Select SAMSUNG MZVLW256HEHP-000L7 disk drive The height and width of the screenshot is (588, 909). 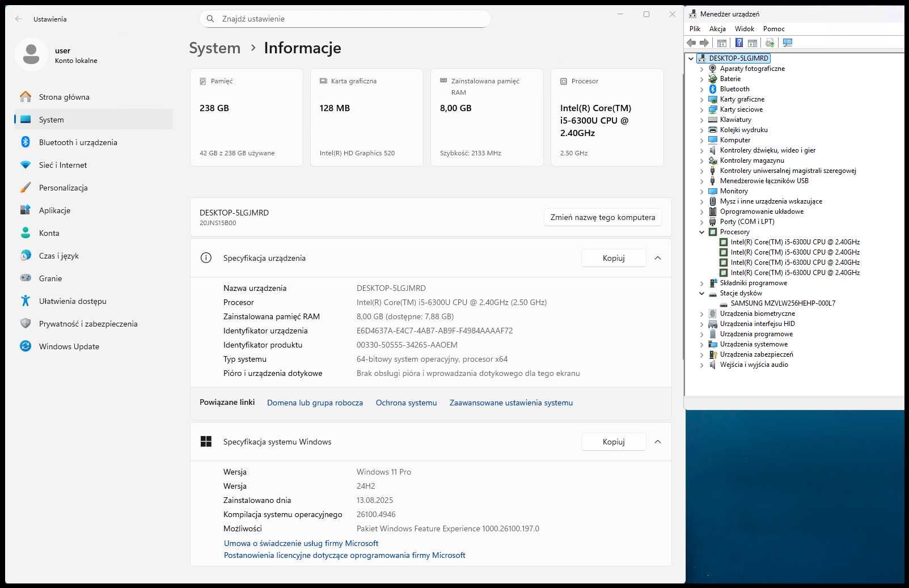point(783,303)
